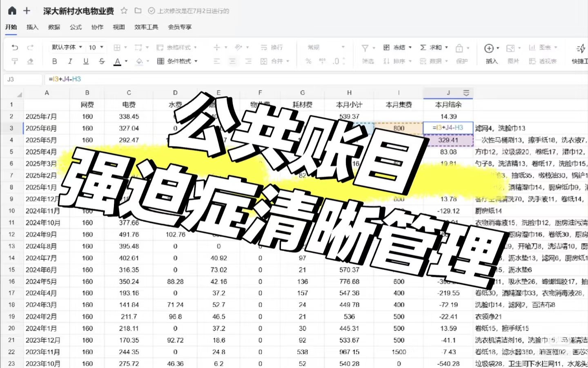Open the filter options icon in column J

[466, 93]
